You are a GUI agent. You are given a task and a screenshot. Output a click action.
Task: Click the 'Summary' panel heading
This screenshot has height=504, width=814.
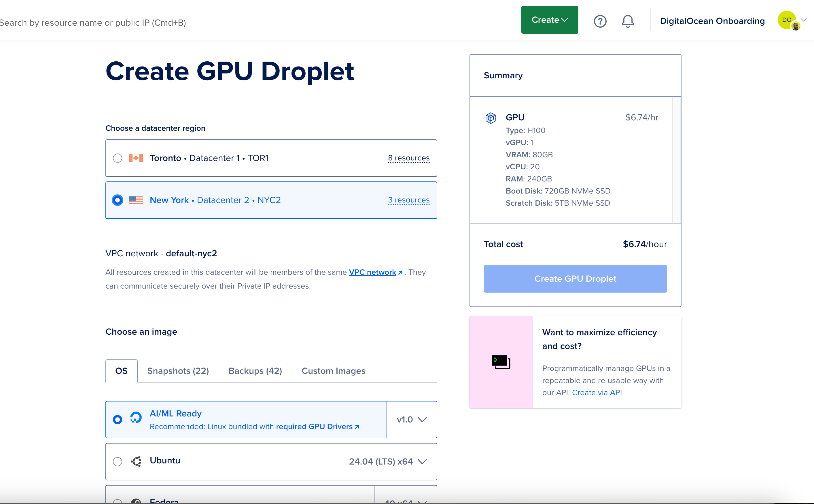point(503,75)
